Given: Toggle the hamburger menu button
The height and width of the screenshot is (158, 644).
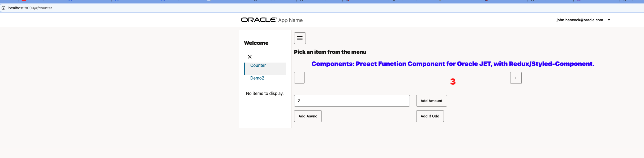Looking at the screenshot, I should [300, 38].
